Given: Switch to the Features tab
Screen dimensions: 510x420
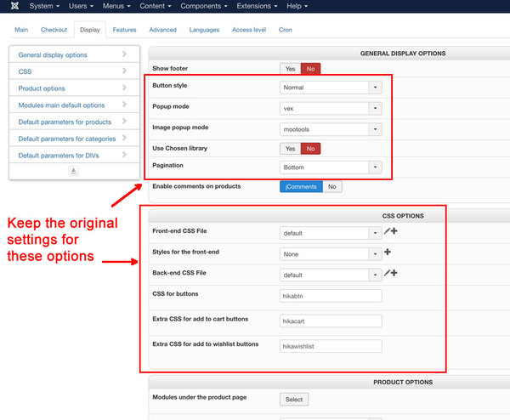Looking at the screenshot, I should [125, 30].
